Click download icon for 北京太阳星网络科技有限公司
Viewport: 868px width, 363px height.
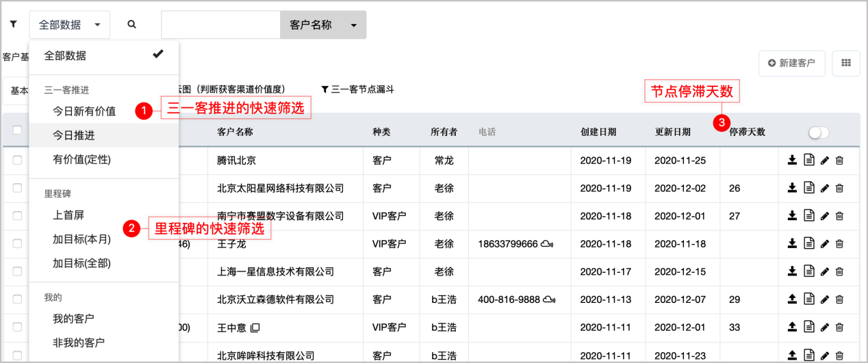792,188
